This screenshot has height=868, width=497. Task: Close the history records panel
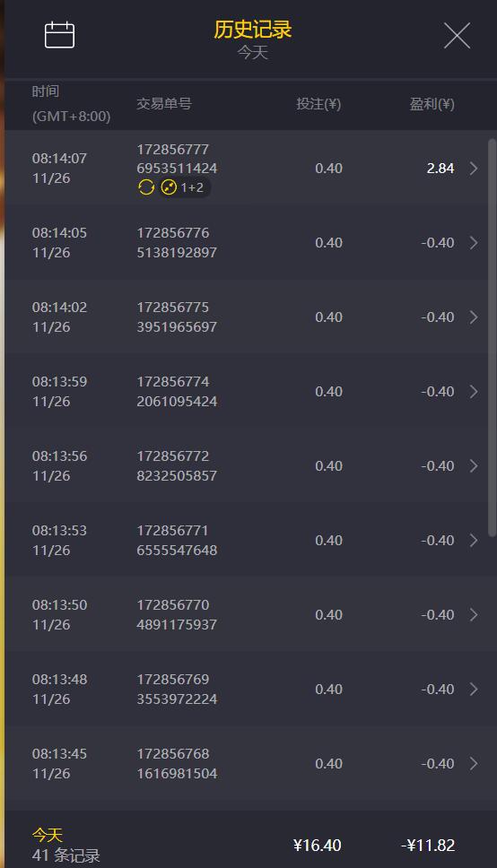[458, 36]
